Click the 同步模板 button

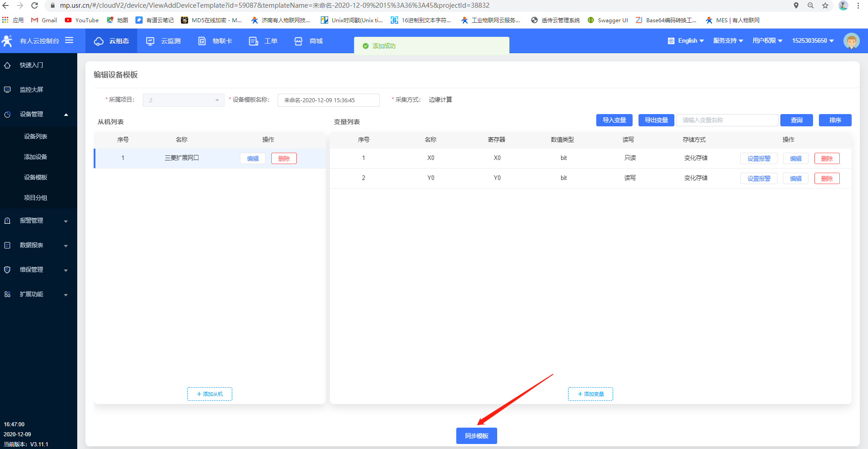[476, 436]
